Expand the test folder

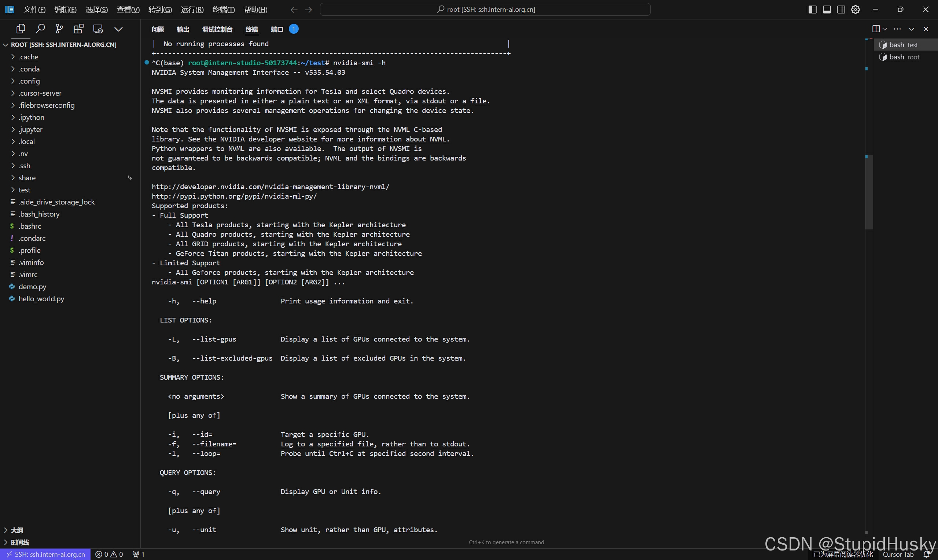click(25, 190)
